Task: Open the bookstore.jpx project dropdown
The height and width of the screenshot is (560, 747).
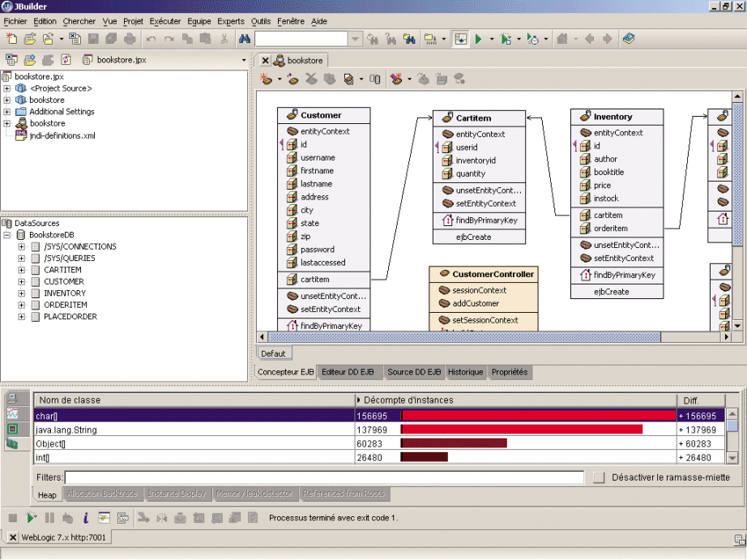Action: pyautogui.click(x=243, y=60)
